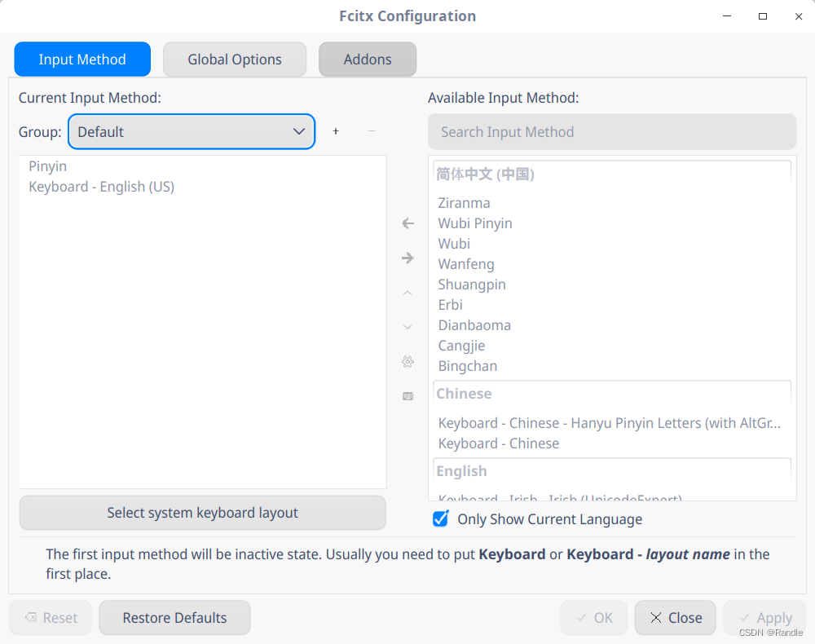Select Dianbaoma input method
Viewport: 815px width, 644px height.
pyautogui.click(x=612, y=325)
